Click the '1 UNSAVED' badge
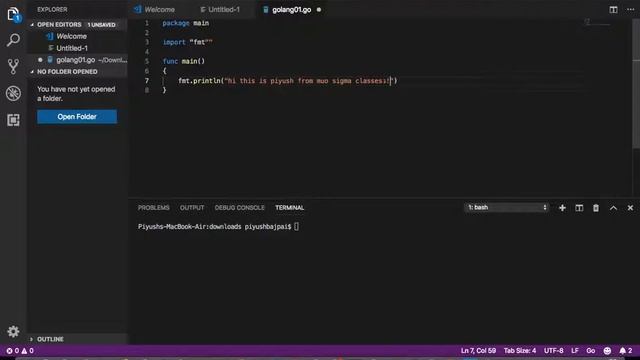640x360 pixels. coord(101,25)
